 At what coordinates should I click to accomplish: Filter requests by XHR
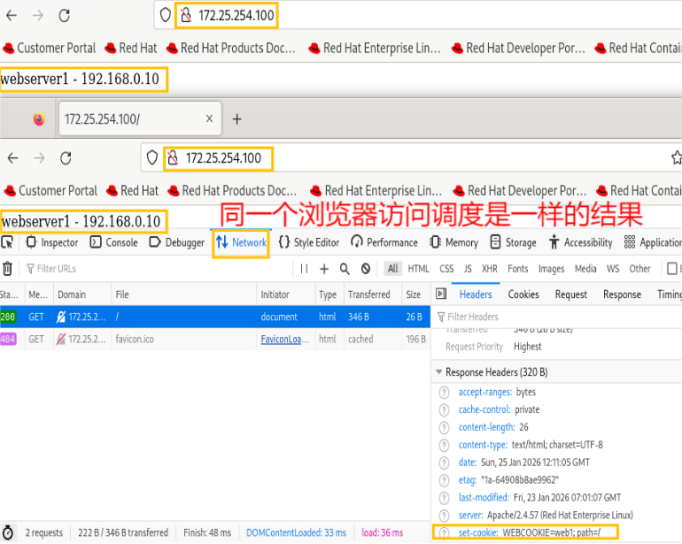click(x=490, y=269)
